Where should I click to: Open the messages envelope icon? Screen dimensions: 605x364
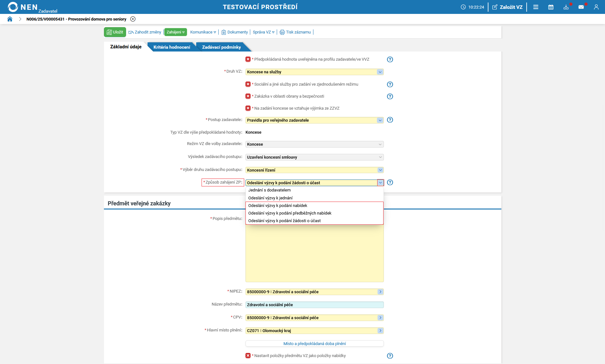(581, 7)
